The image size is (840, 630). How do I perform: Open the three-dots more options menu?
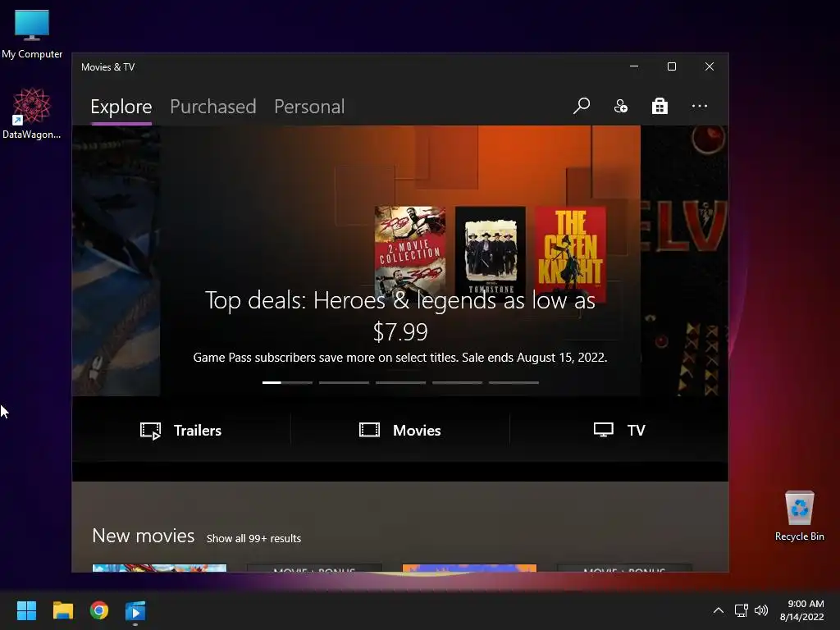699,106
